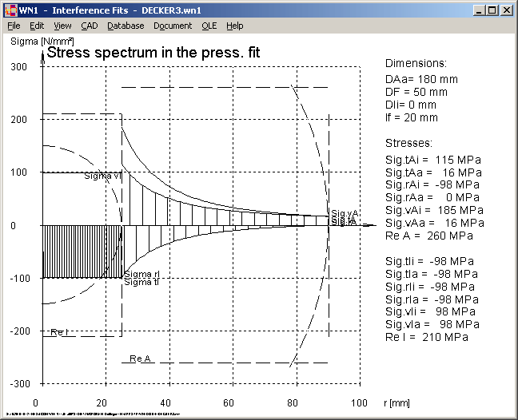The height and width of the screenshot is (420, 518).
Task: Select the 'Dimensions:' heading text
Action: point(416,64)
